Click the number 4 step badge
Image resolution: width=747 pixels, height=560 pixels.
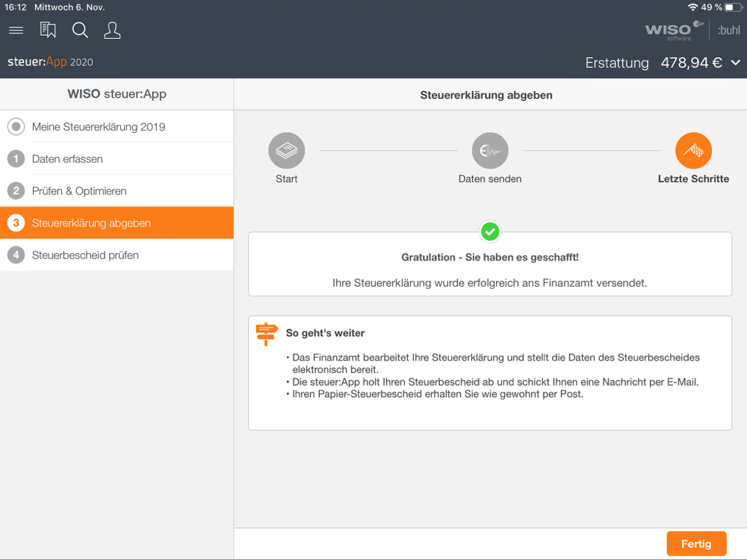click(16, 255)
